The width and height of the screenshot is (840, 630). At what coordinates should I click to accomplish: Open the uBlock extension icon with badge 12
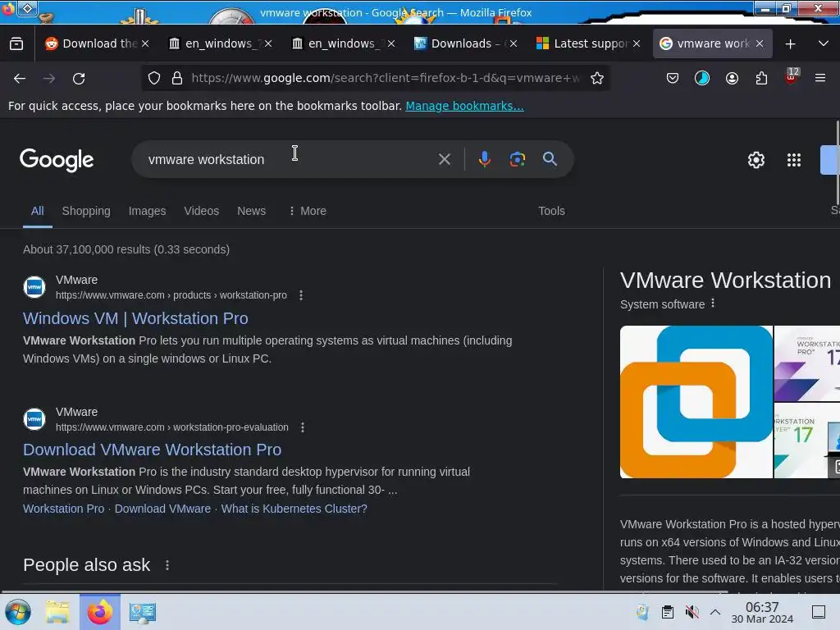tap(792, 77)
